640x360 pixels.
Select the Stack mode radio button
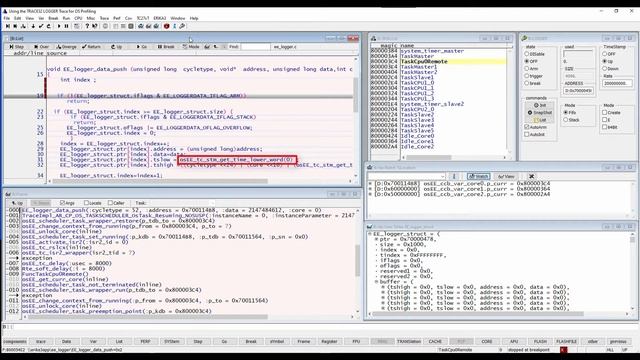point(565,120)
